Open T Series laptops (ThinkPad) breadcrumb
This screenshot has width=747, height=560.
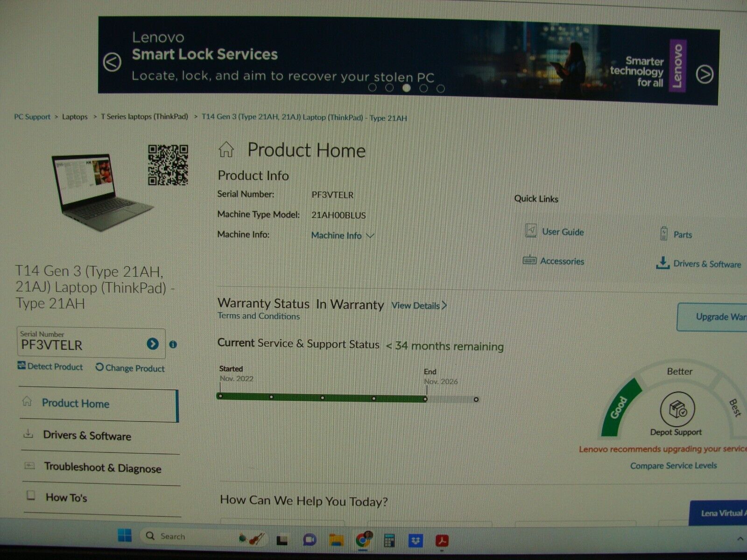point(144,117)
